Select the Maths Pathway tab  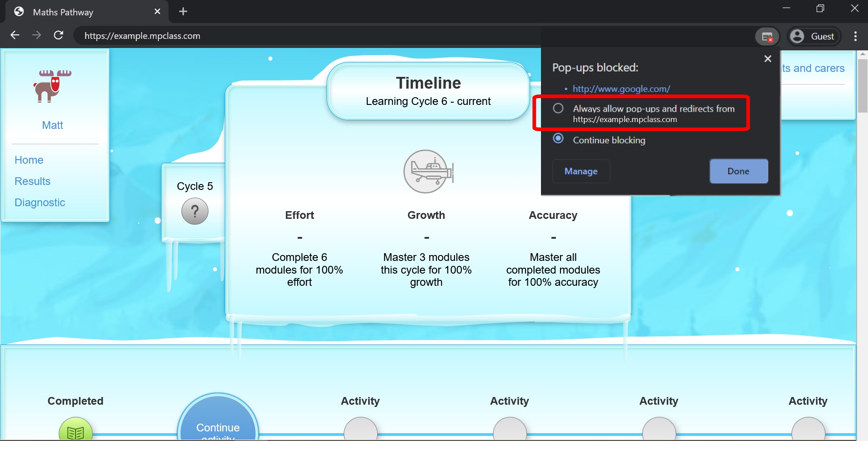[86, 12]
